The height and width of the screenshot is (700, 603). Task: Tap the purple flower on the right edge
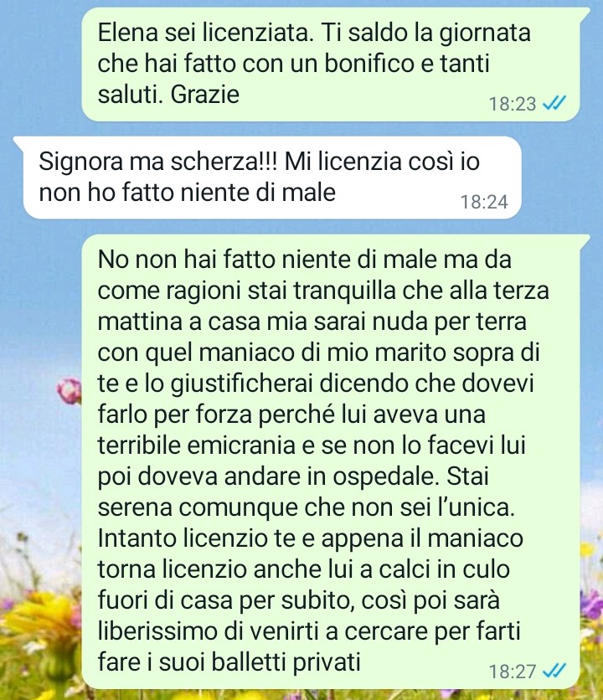coord(593,604)
